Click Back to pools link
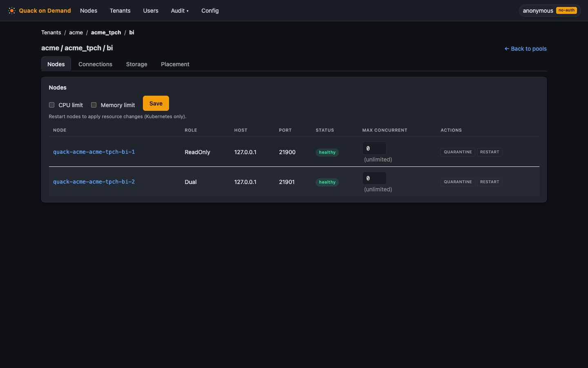This screenshot has width=588, height=368. click(x=526, y=49)
